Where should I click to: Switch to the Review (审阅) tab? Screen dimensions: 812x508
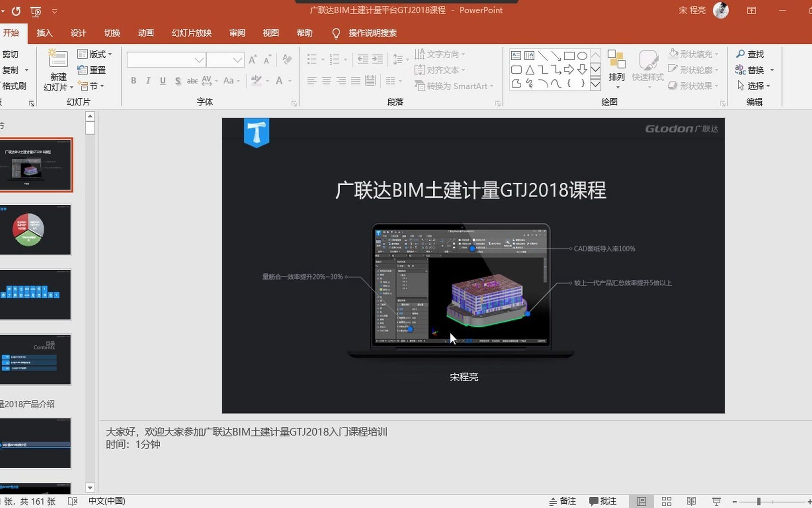[x=237, y=33]
